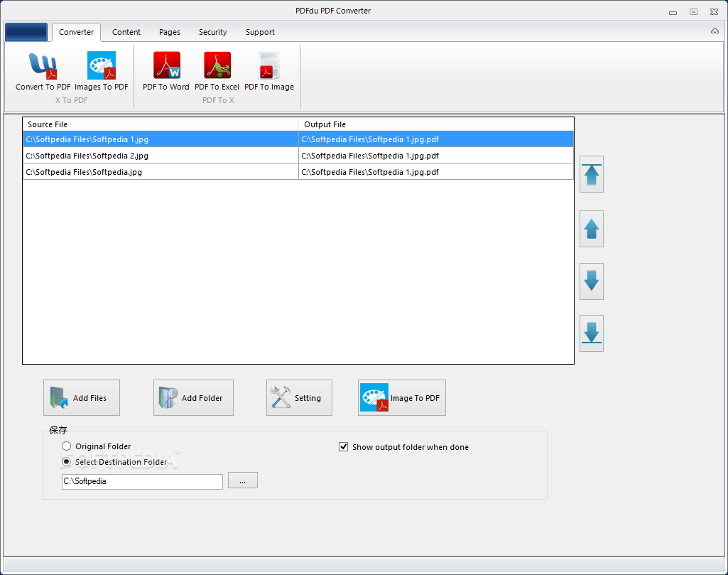Collapse the ribbon with the arrow icon
728x575 pixels.
[715, 31]
